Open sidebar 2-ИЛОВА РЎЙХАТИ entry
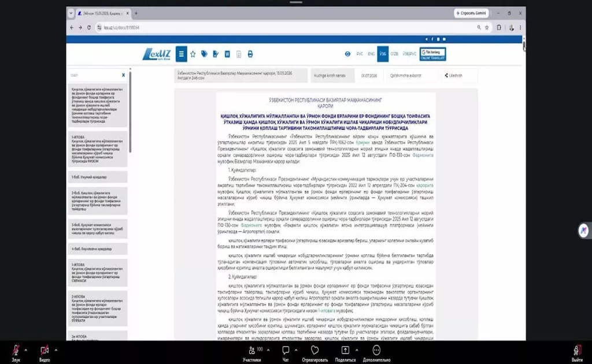The height and width of the screenshot is (364, 592). tap(97, 309)
